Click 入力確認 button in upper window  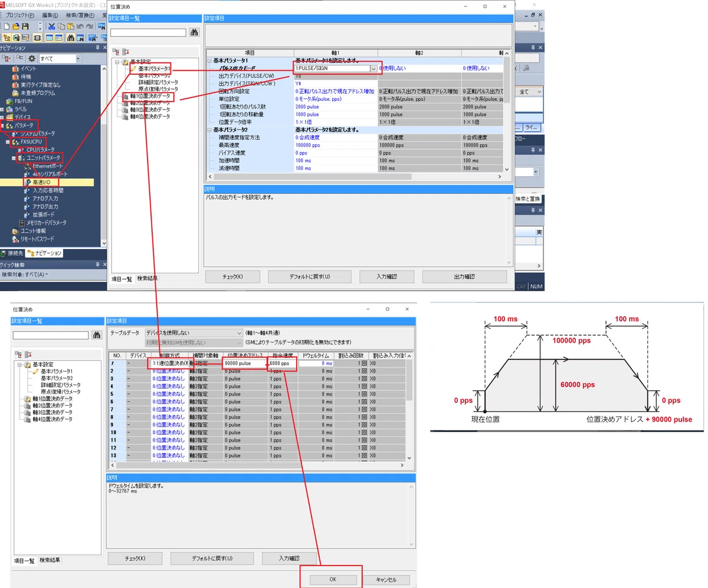(x=388, y=277)
